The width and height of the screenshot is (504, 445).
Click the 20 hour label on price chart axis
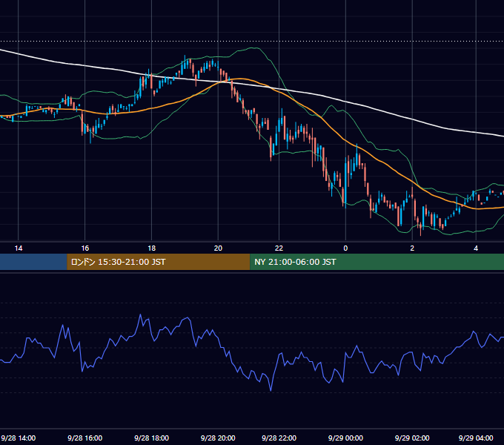pyautogui.click(x=218, y=248)
